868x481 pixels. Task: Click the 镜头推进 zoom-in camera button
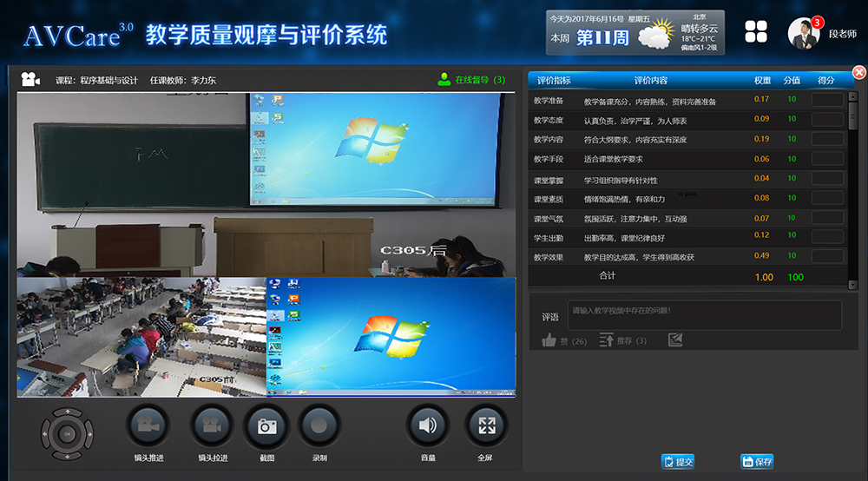[x=148, y=426]
